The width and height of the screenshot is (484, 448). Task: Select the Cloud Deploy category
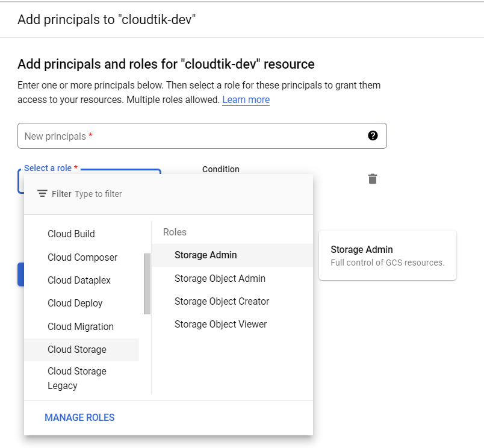[x=81, y=303]
